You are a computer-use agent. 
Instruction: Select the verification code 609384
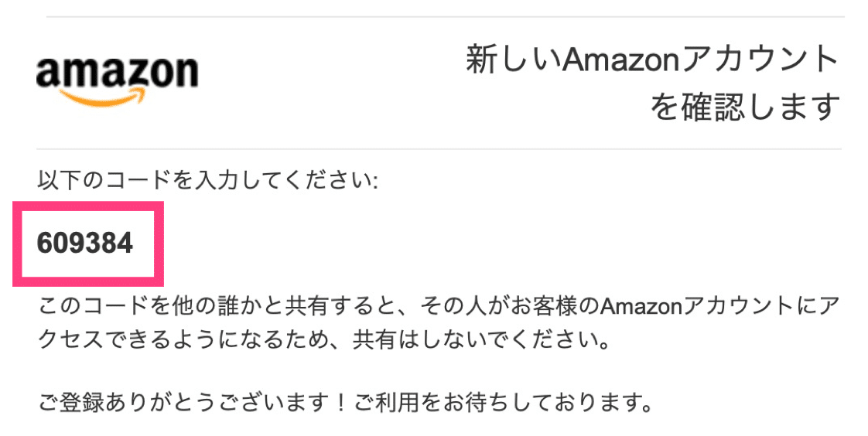point(84,243)
